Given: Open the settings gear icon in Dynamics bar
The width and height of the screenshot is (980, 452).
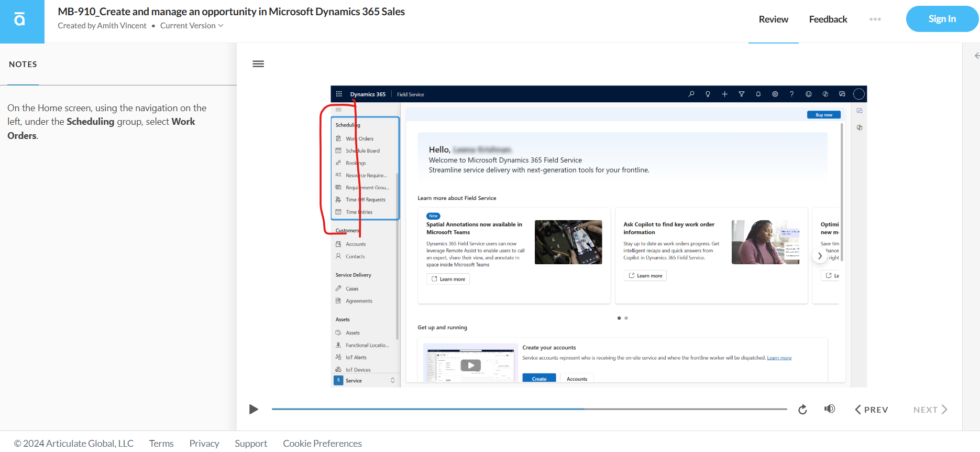Looking at the screenshot, I should tap(775, 94).
